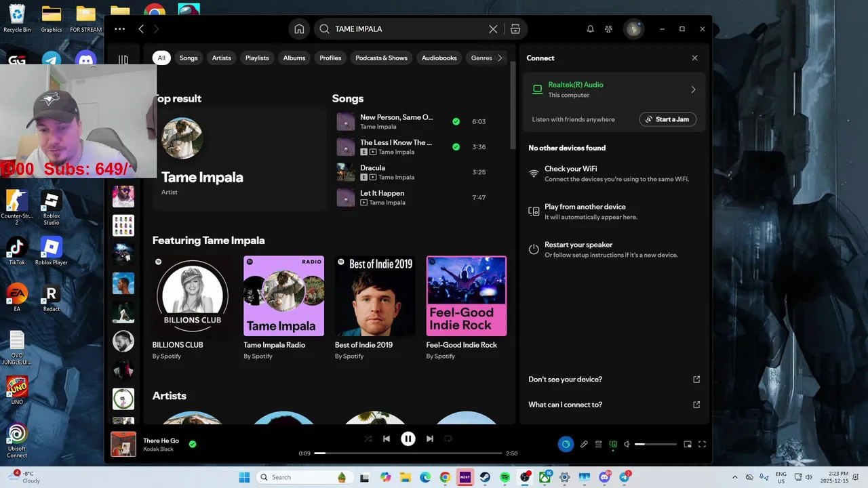This screenshot has width=868, height=488.
Task: Open the Feel-Good Indie Rock playlist
Action: [466, 296]
